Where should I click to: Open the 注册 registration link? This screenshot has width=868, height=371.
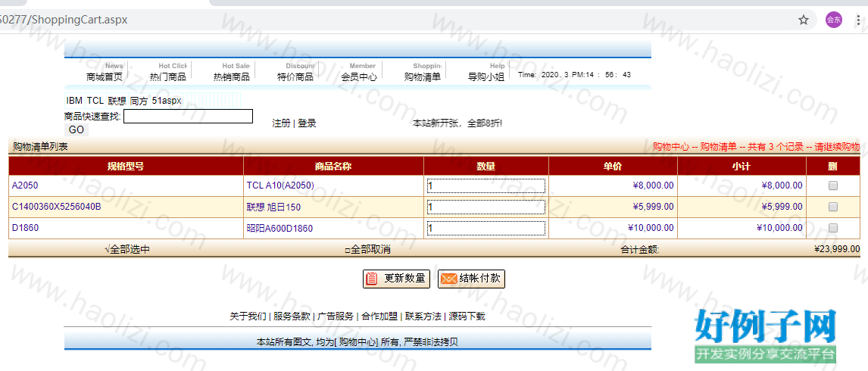pos(281,123)
